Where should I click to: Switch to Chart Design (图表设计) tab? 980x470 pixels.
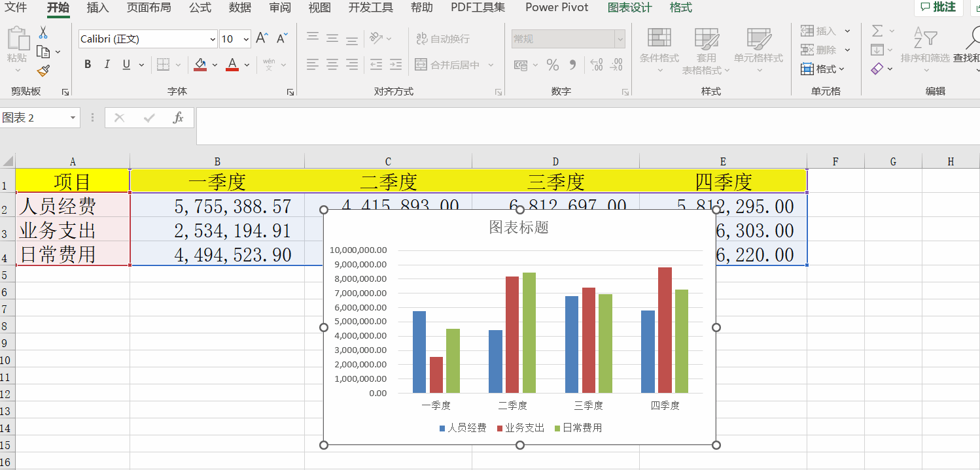629,8
